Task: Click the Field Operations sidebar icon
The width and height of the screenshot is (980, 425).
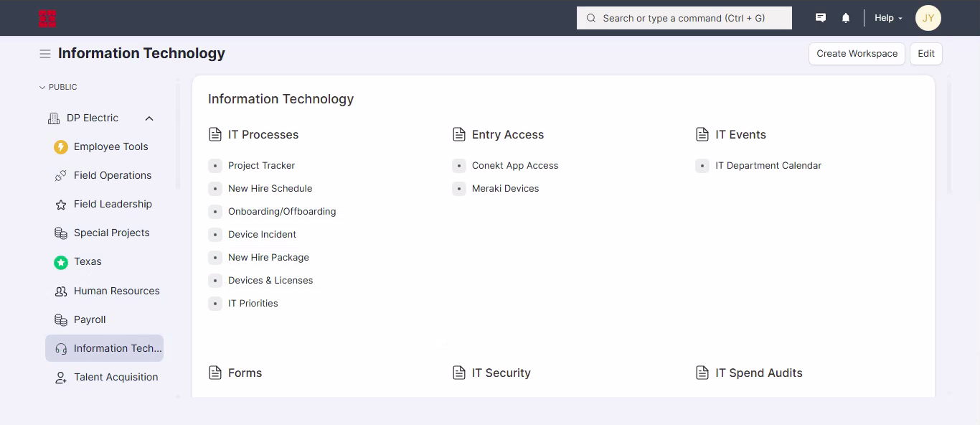Action: (x=61, y=176)
